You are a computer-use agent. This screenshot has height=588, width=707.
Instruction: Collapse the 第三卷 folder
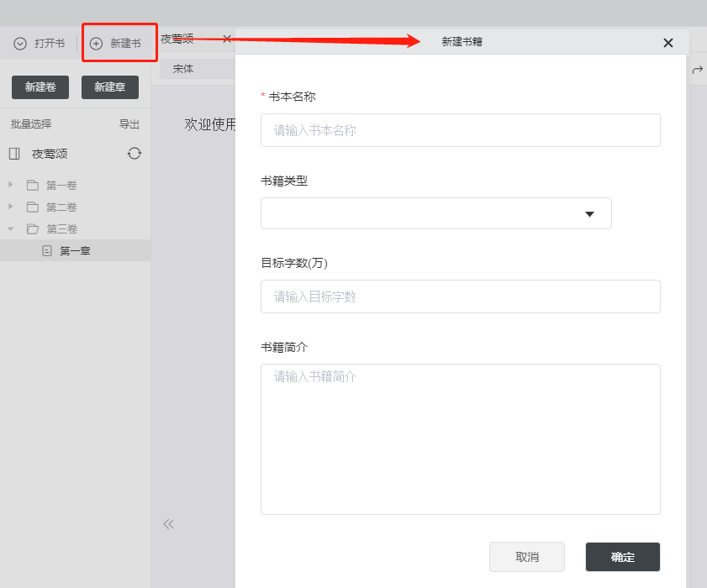(x=11, y=228)
